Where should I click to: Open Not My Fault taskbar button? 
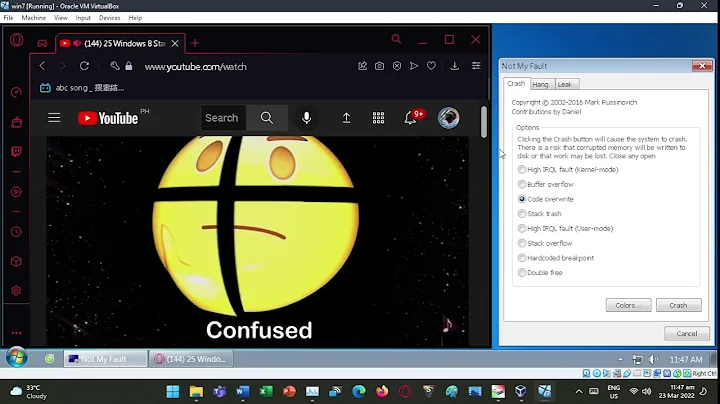(x=106, y=359)
